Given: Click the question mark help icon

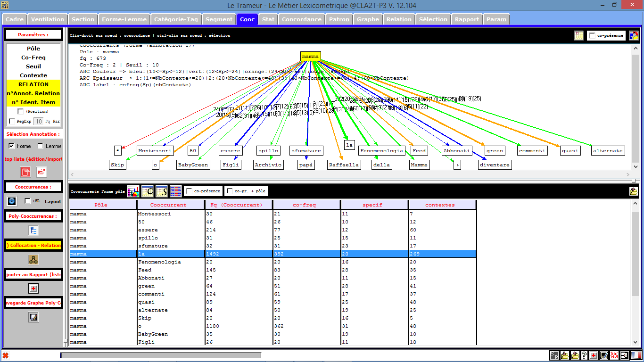Looking at the screenshot, I should (584, 355).
